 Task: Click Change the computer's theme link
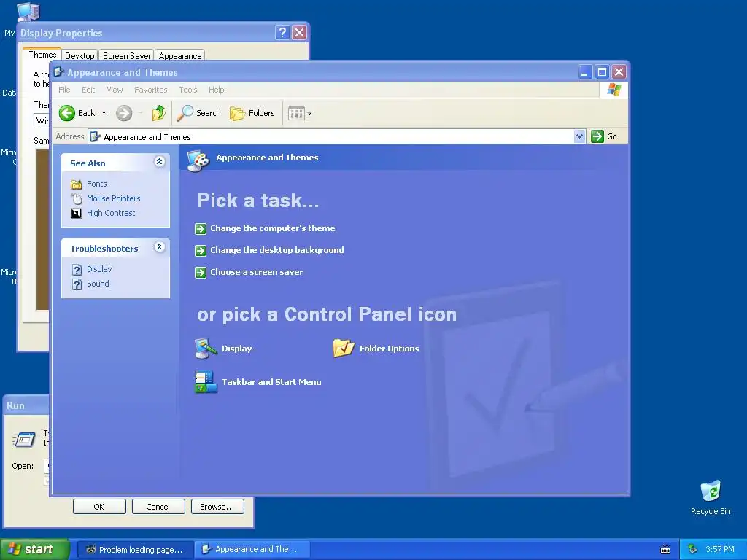[273, 228]
